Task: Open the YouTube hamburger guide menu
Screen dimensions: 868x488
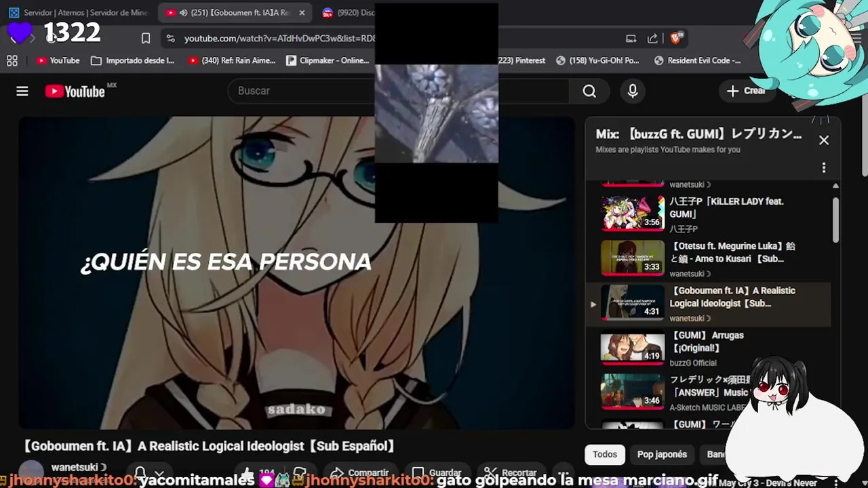Action: pyautogui.click(x=22, y=91)
